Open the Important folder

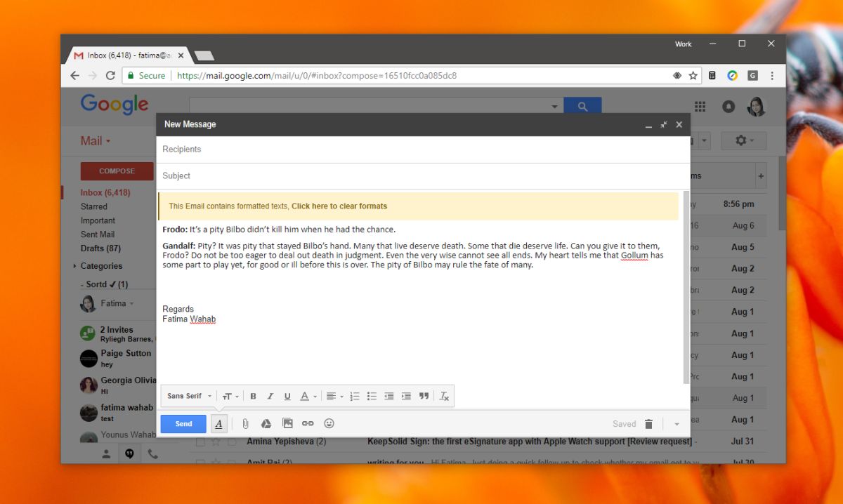pyautogui.click(x=98, y=220)
